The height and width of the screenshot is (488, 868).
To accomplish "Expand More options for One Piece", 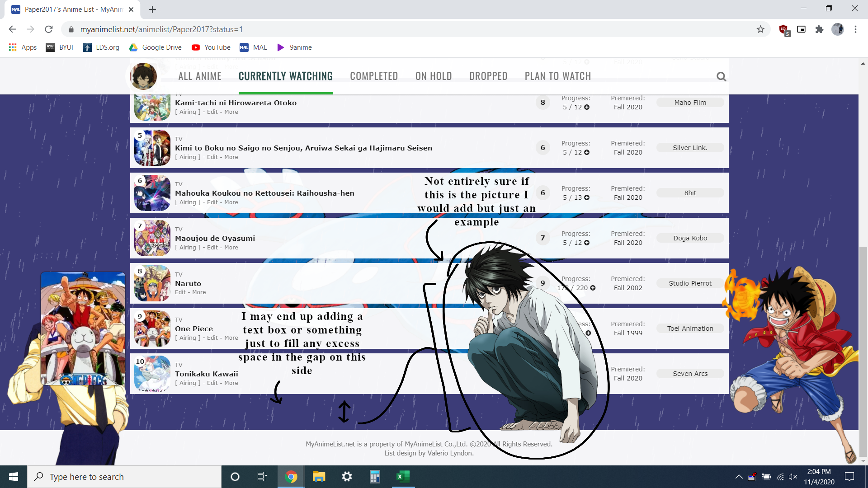I will coord(231,338).
